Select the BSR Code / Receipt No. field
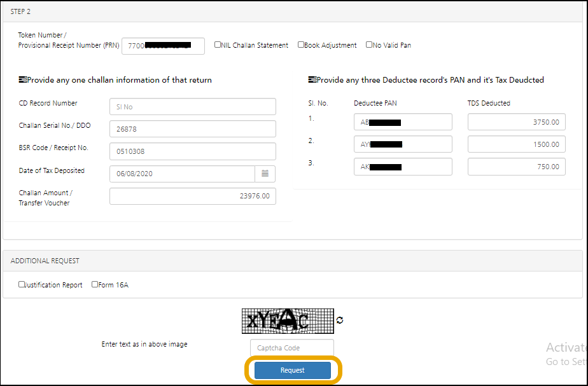The width and height of the screenshot is (588, 386). coord(192,151)
